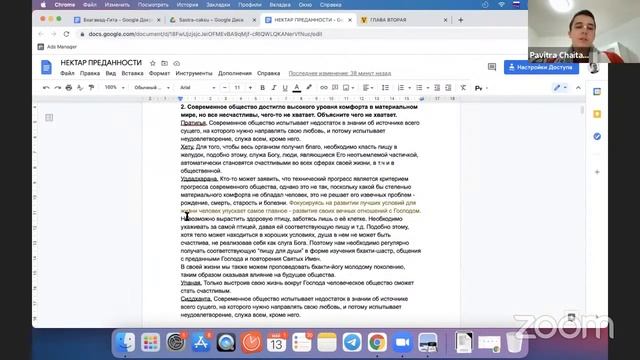Open Telegram from the Dock

352,342
